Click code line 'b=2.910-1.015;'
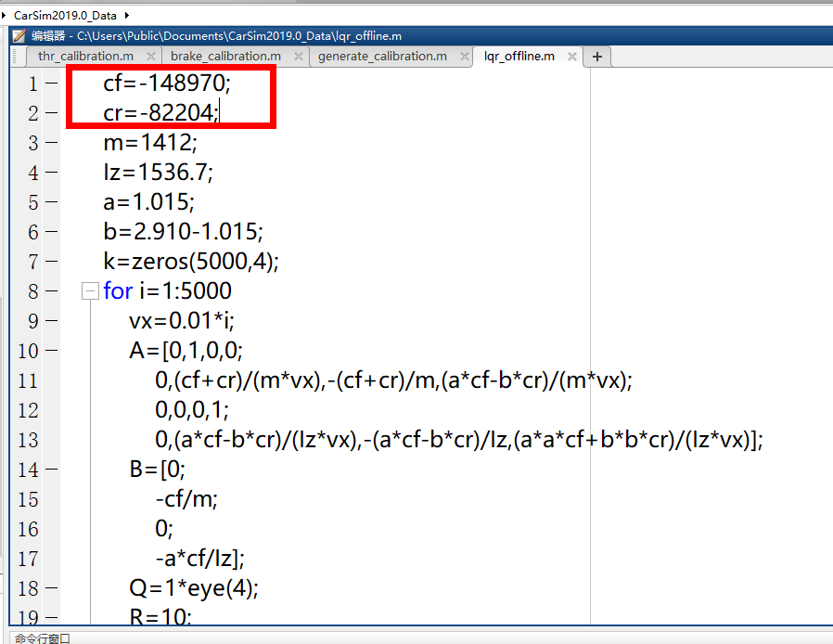Viewport: 833px width, 644px height. (184, 232)
